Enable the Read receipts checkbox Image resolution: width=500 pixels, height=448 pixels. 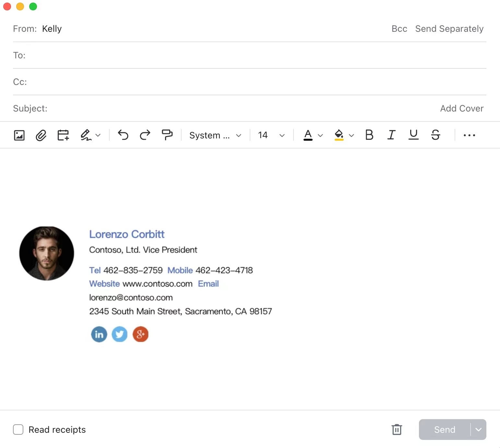[x=18, y=430]
